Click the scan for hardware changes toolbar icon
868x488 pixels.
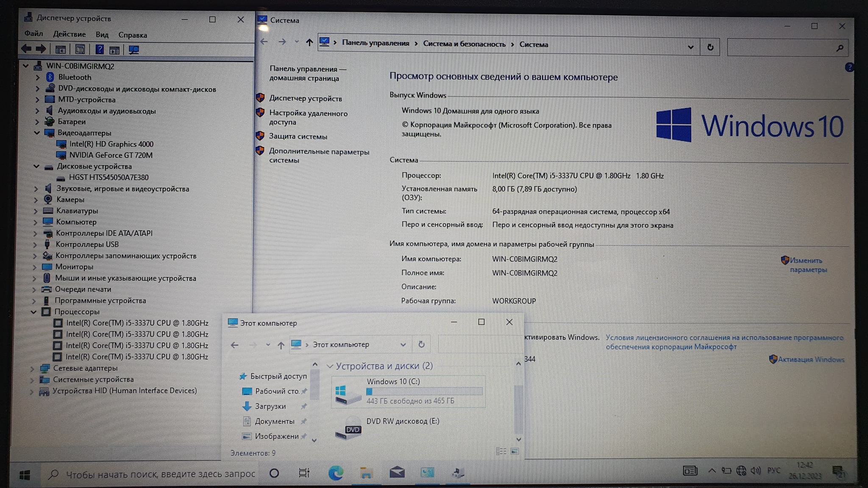pos(134,50)
